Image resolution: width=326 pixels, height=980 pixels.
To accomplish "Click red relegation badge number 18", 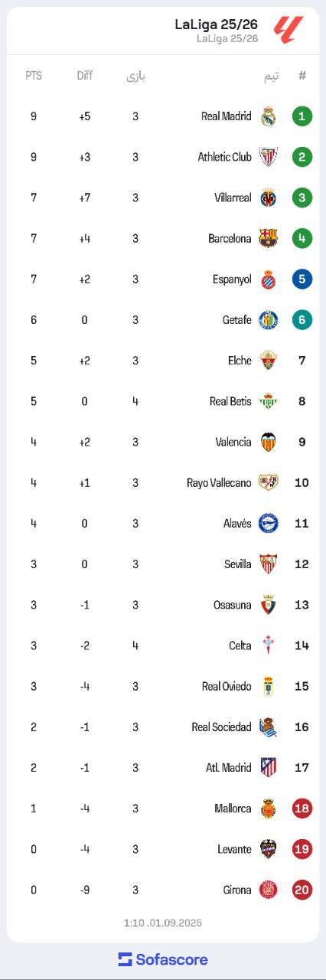I will pyautogui.click(x=302, y=808).
